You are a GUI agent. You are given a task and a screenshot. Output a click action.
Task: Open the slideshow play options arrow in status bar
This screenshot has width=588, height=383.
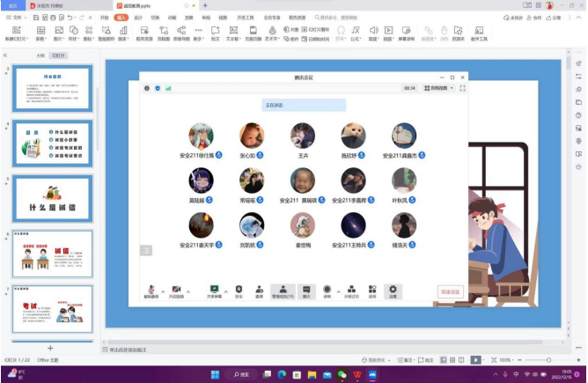[483, 360]
